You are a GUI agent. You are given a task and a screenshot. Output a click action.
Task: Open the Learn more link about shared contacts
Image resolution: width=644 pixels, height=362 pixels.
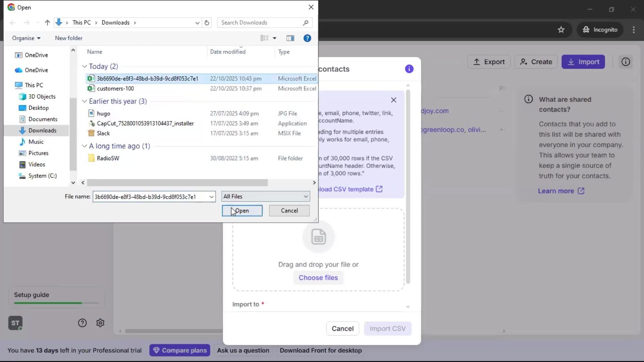click(557, 191)
